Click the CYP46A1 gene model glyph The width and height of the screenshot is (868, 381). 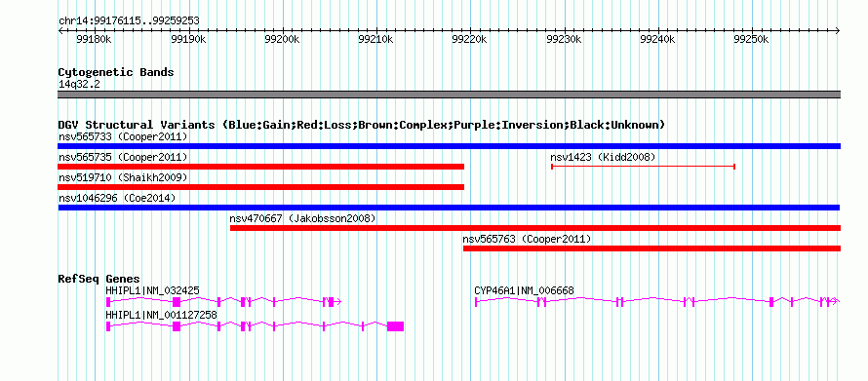[657, 302]
